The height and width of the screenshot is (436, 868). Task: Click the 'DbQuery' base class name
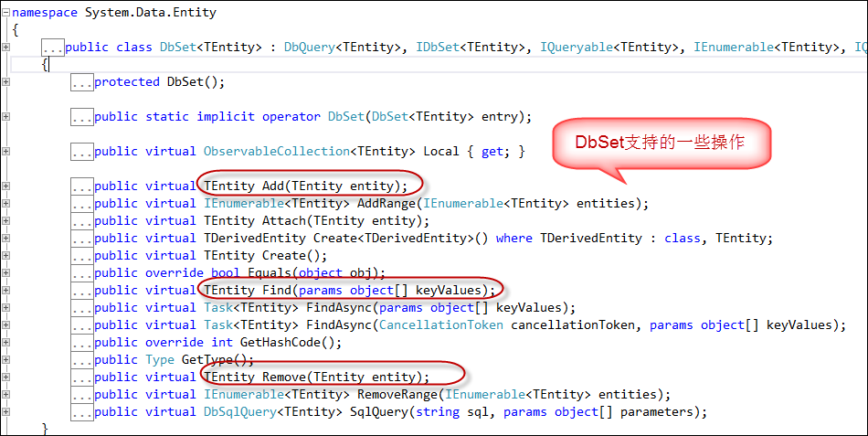(310, 48)
